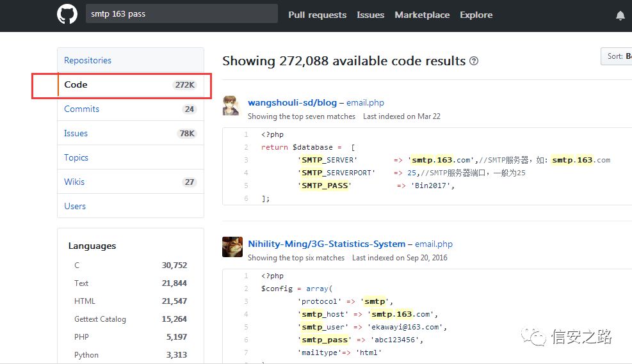
Task: Go to Pull requests in header
Action: click(317, 15)
